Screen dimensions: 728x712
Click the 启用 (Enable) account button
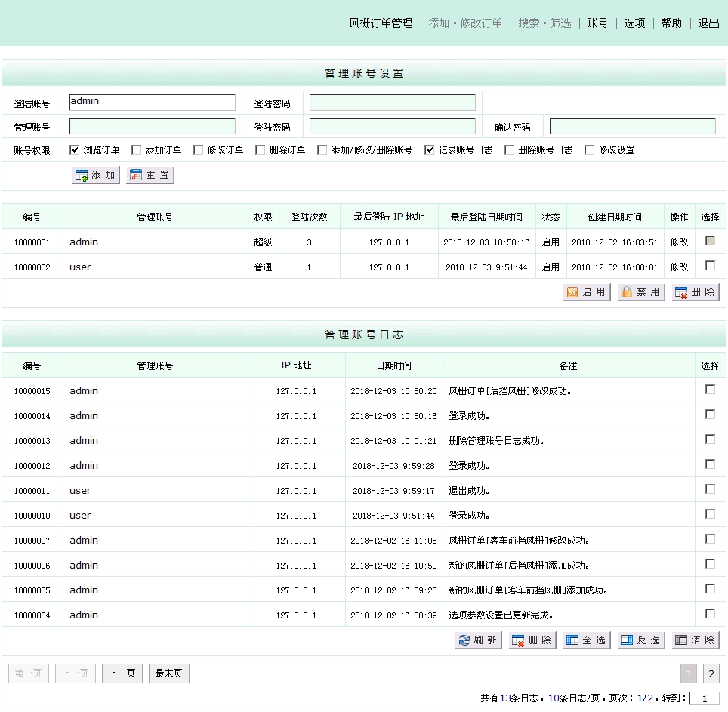(x=586, y=292)
